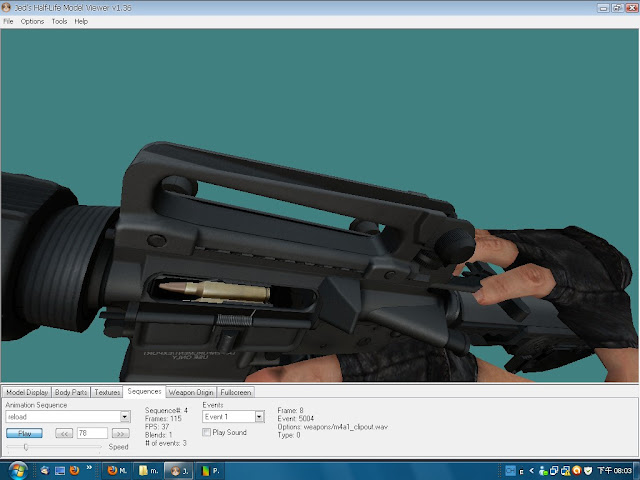Switch to the Weapon Origin tab
The height and width of the screenshot is (480, 640).
[191, 392]
